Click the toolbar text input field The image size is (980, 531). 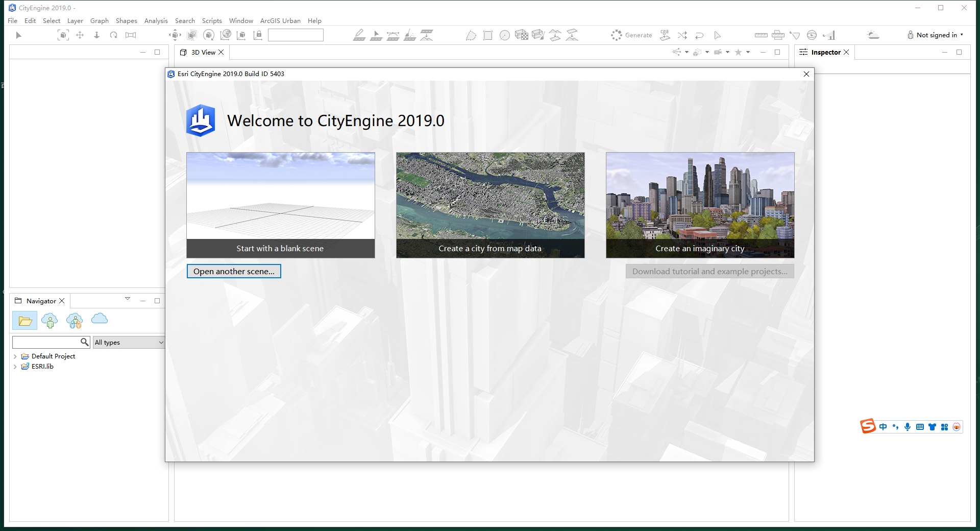coord(296,35)
